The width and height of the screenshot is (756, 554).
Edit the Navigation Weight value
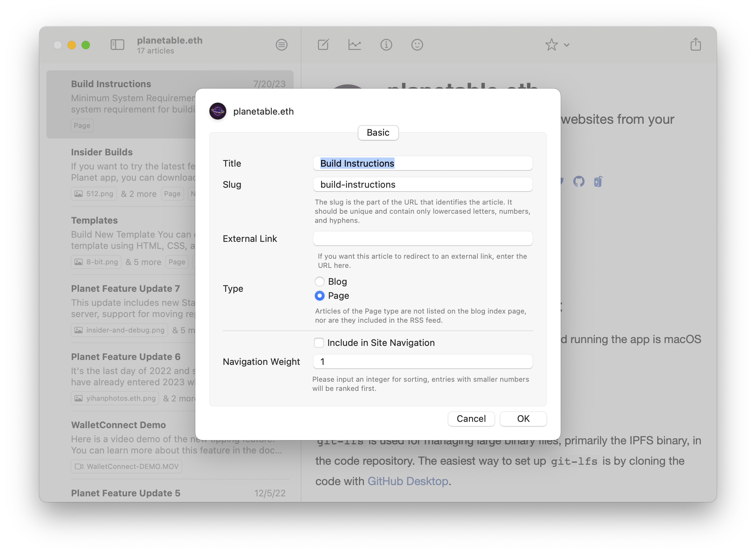(423, 361)
